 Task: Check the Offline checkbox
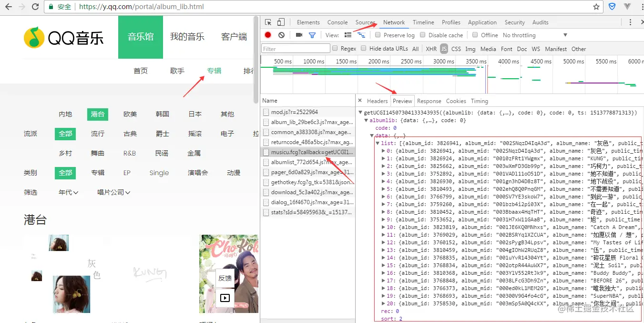475,35
